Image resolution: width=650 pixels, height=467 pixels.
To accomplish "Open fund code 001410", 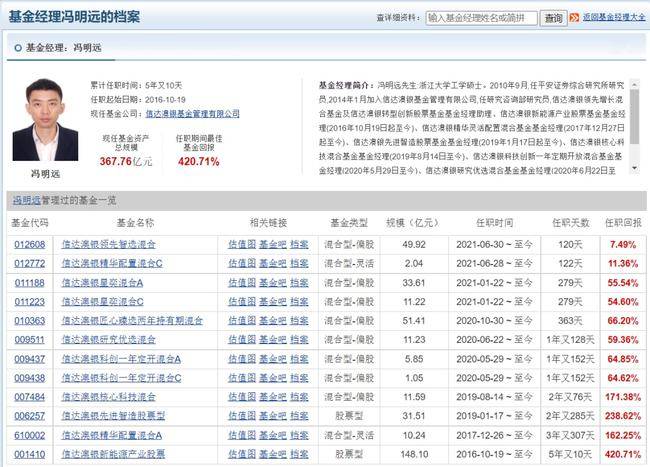I will point(29,455).
